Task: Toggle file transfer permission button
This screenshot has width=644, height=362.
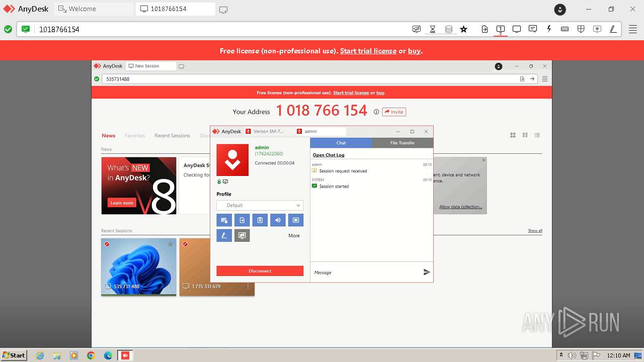Action: 242,220
